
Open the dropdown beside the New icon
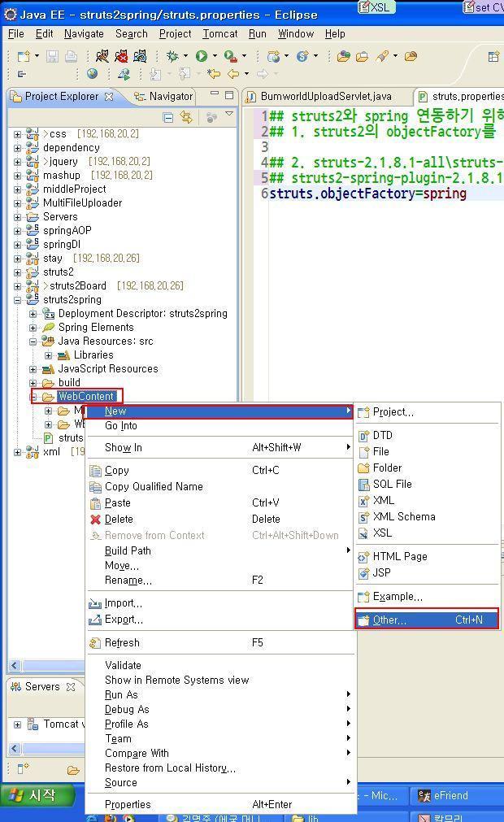coord(37,56)
